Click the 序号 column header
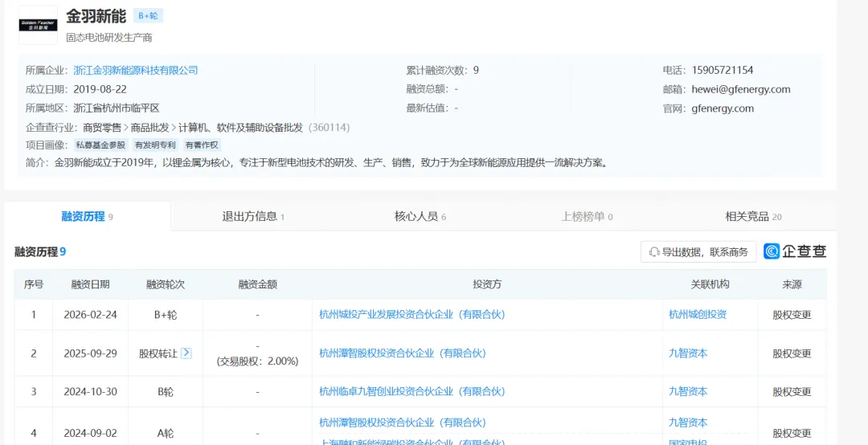 coord(34,284)
